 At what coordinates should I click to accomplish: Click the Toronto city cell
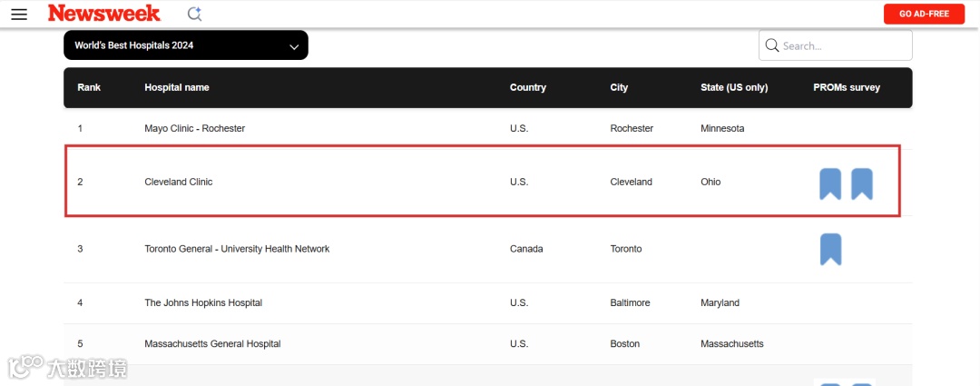tap(625, 249)
